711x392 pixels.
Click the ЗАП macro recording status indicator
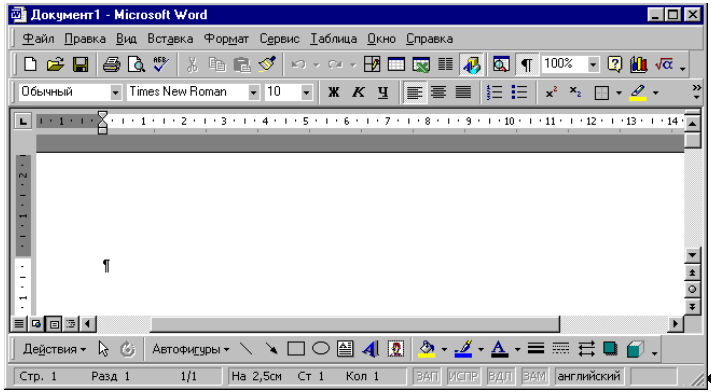click(428, 376)
